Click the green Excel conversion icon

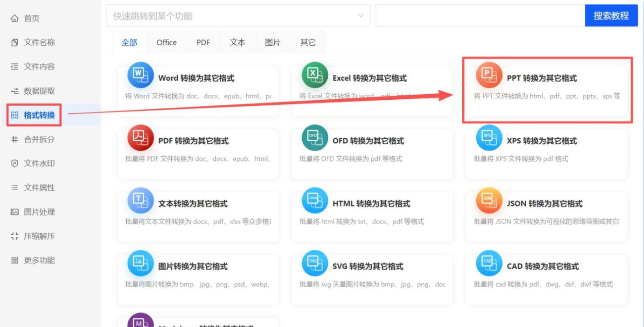[x=315, y=75]
